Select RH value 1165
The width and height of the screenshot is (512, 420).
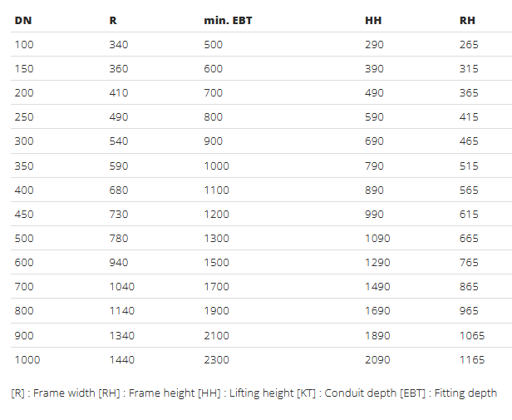[471, 360]
